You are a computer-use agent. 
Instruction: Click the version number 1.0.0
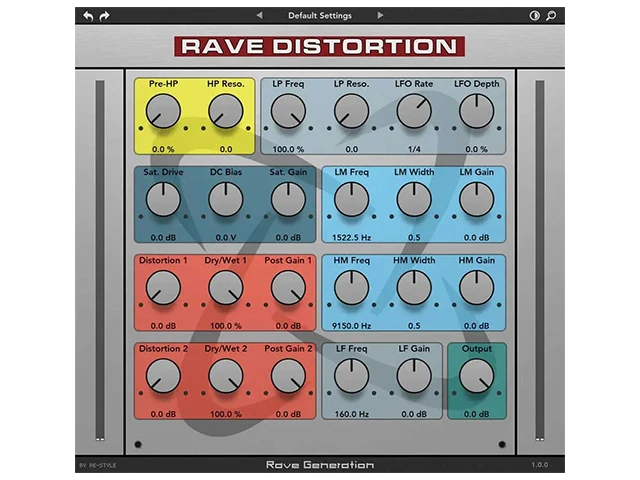tap(540, 465)
